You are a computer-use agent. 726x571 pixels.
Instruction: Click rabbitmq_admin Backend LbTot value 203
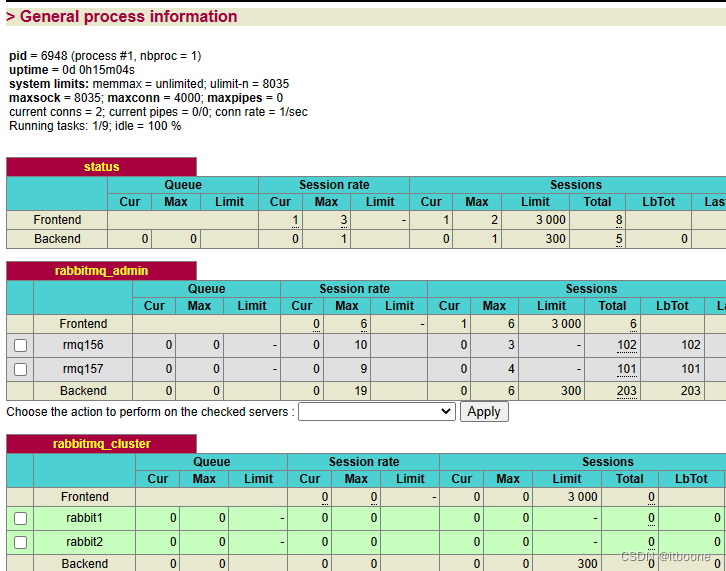(690, 391)
